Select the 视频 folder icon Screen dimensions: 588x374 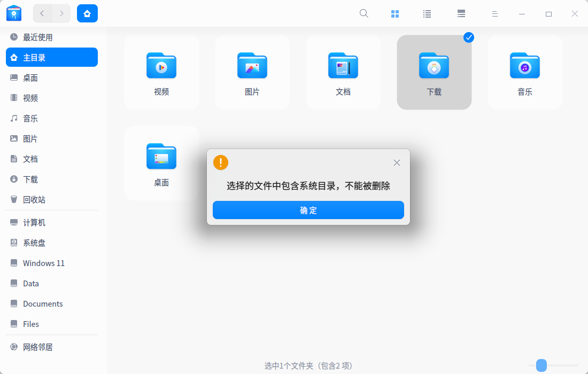tap(161, 66)
